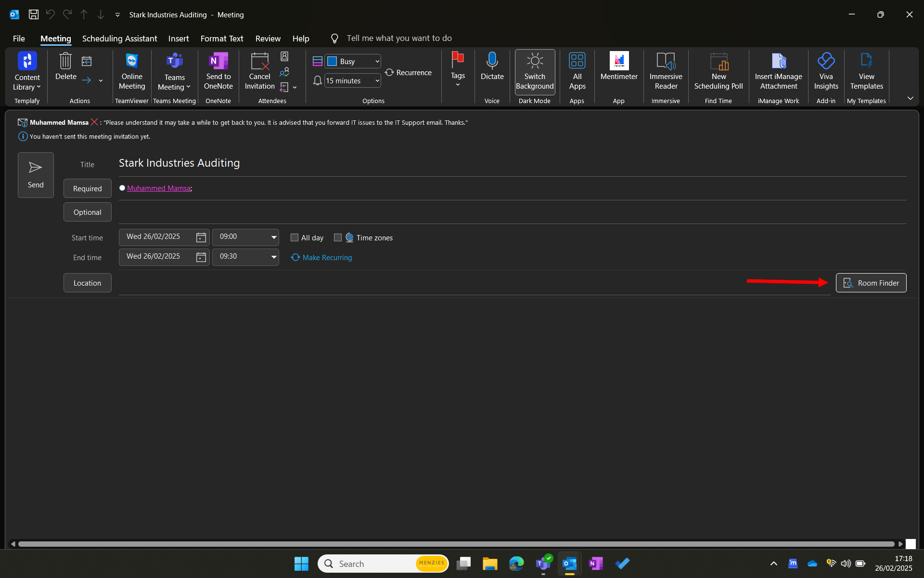Enable the Time zones checkbox
Screen dimensions: 924x578
(338, 237)
